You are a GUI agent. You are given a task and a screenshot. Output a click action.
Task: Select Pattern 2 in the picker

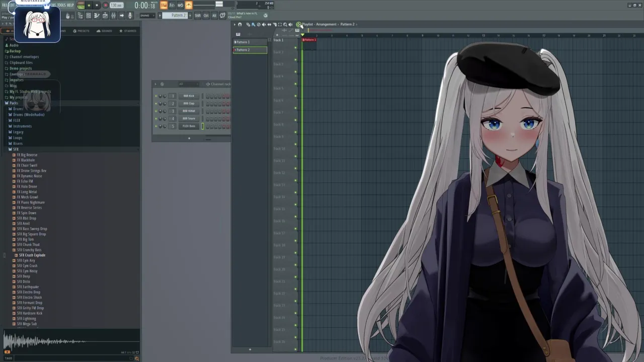[x=250, y=50]
